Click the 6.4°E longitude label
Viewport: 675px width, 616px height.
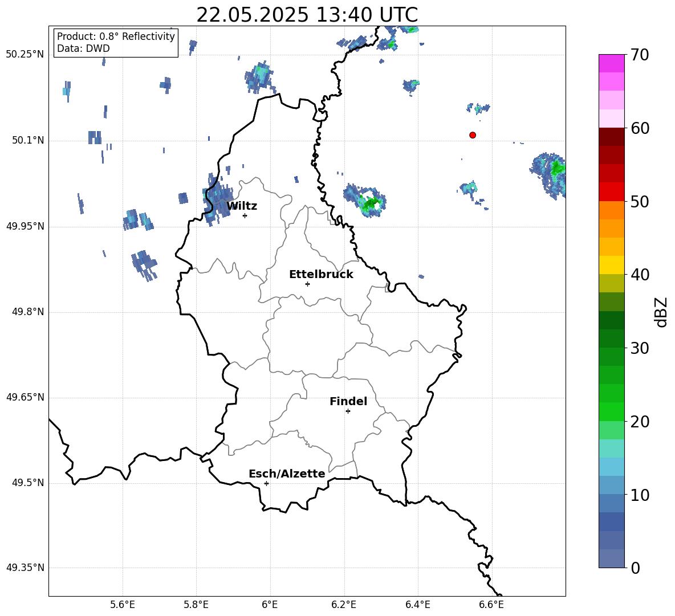(x=417, y=605)
